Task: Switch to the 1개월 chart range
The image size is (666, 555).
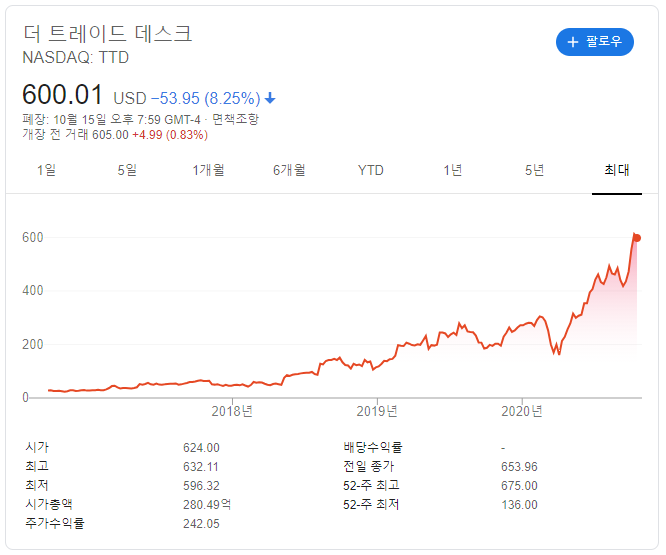Action: tap(208, 170)
